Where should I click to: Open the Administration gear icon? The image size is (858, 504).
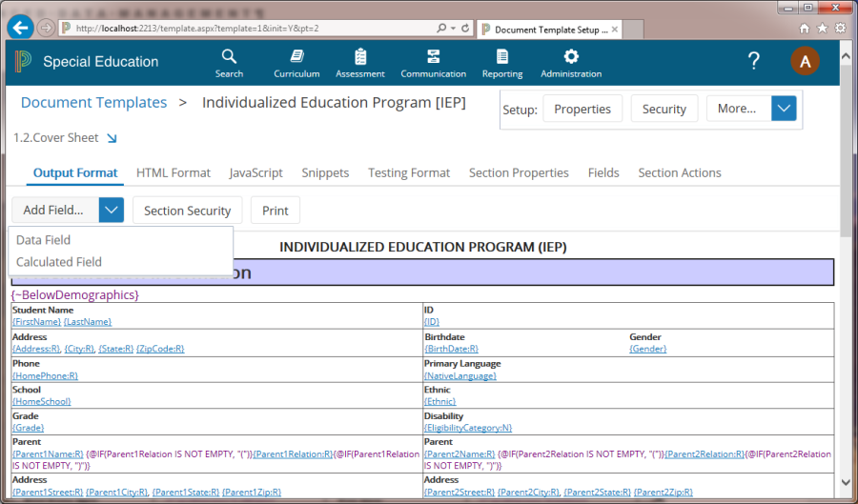571,57
